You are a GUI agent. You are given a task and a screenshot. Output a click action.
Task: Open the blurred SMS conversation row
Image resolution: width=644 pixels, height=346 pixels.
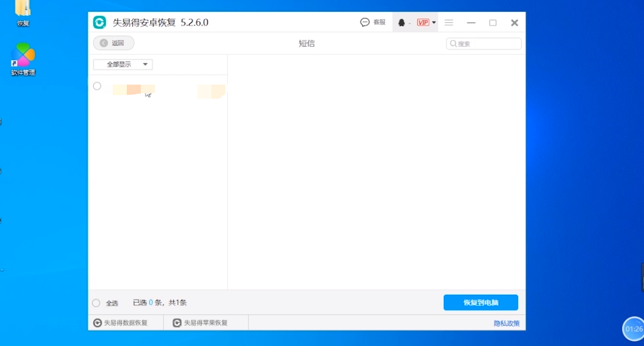point(158,90)
